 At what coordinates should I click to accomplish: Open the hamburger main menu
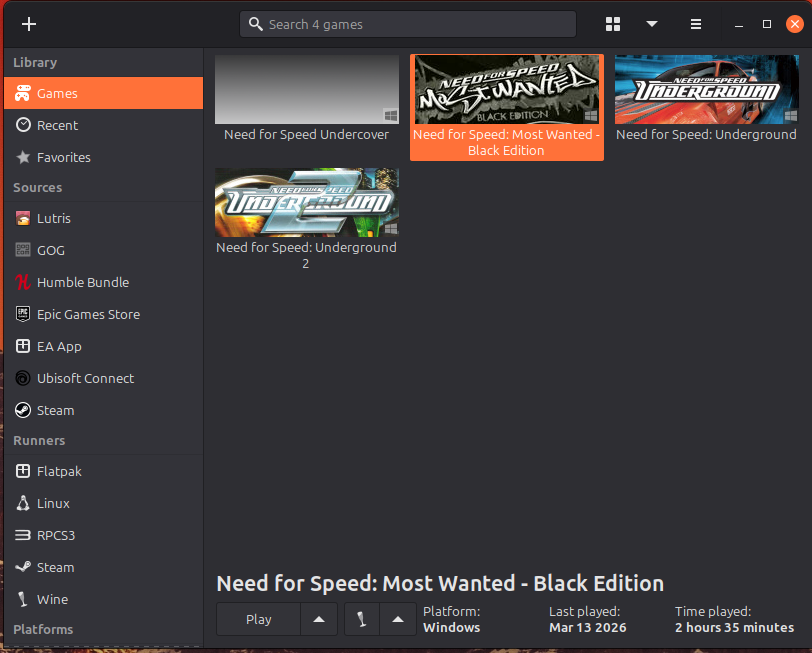696,24
